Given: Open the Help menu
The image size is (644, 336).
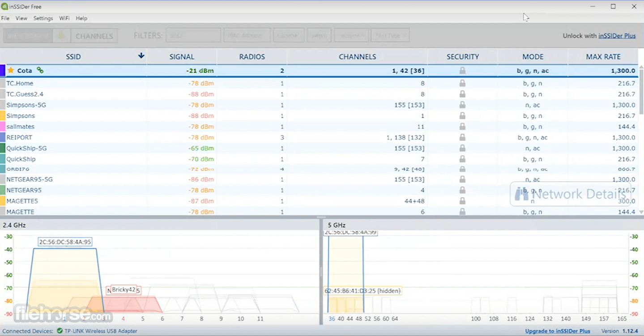Looking at the screenshot, I should click(81, 18).
